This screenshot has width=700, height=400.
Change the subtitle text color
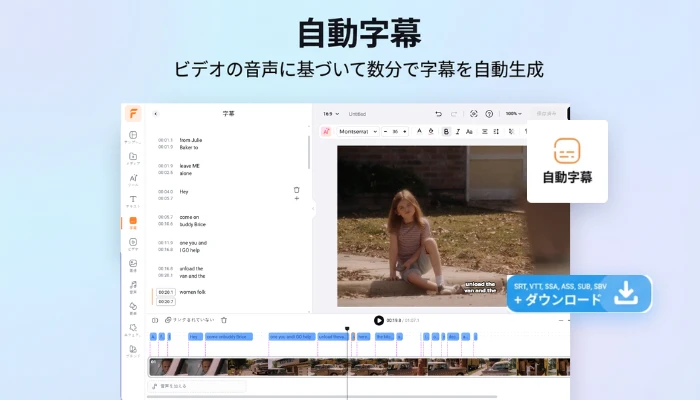tap(419, 131)
